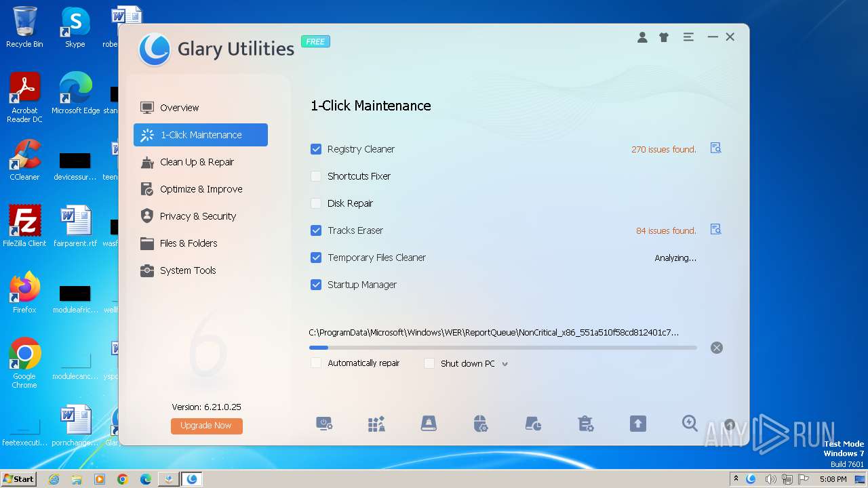Open Clean Up & Repair section

click(x=201, y=161)
